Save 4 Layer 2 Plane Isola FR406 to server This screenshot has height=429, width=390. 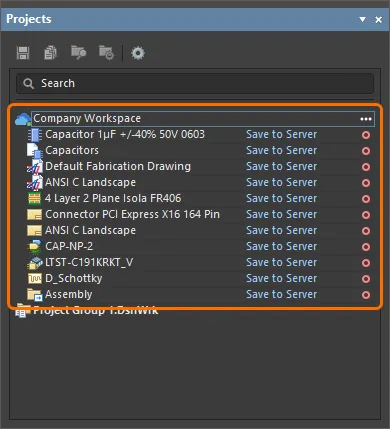281,198
